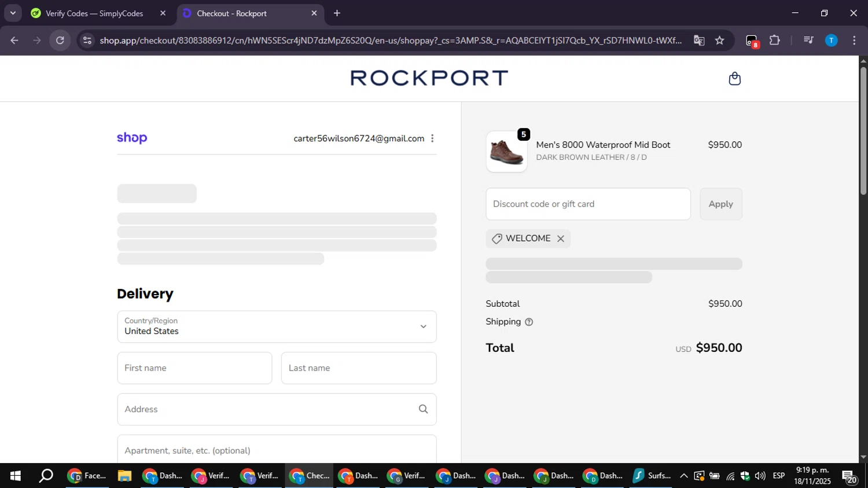Open the 9:19 p. m. clock calendar
The image size is (868, 488).
[x=812, y=476]
